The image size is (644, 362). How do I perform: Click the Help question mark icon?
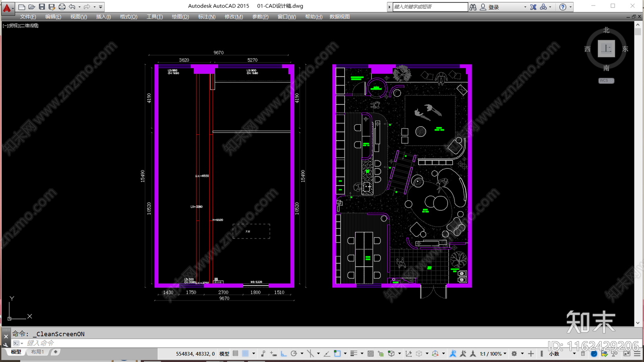click(x=563, y=7)
